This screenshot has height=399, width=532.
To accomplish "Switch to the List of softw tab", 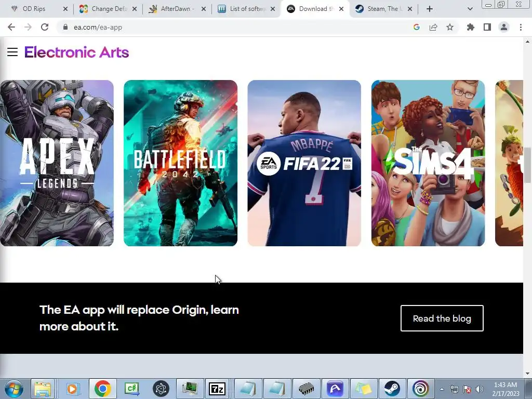I will 247,9.
